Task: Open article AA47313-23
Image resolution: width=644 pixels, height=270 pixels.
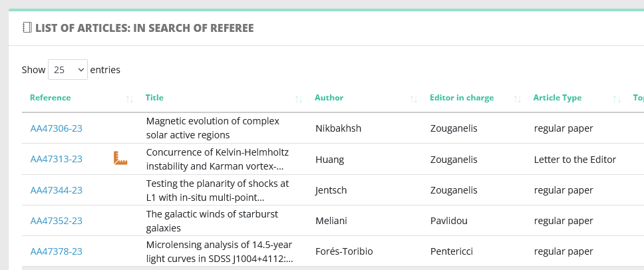Action: [x=57, y=159]
